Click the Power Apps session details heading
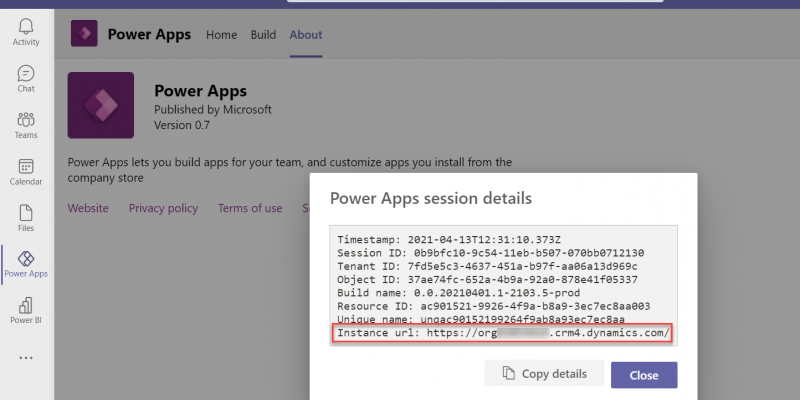Image resolution: width=800 pixels, height=400 pixels. [x=431, y=198]
